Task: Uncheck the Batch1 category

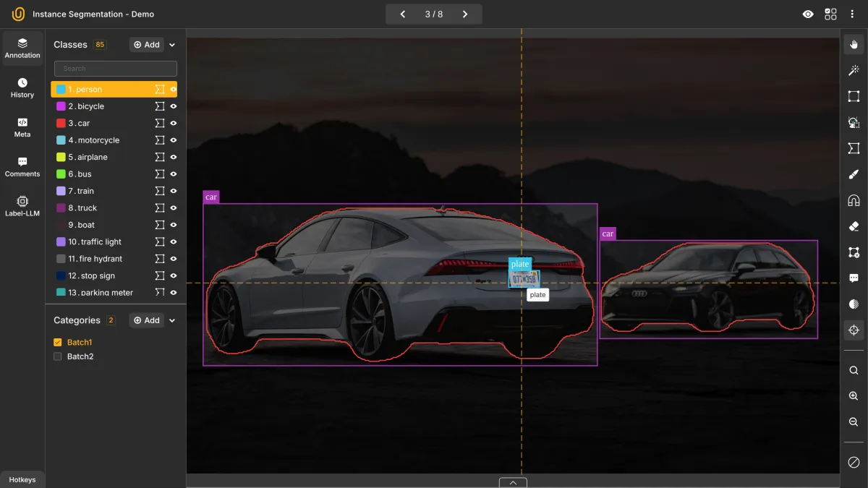Action: [x=57, y=342]
